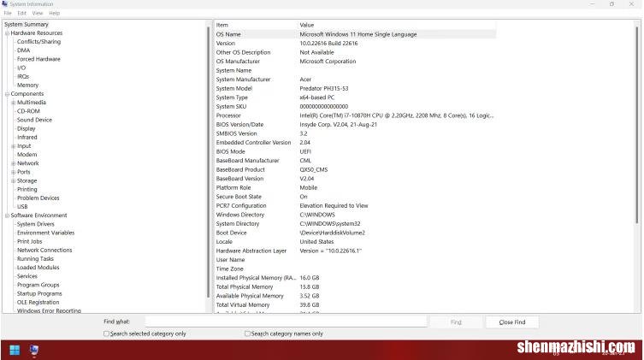Viewport: 644px width, 360px height.
Task: Select System Summary in tree
Action: (x=27, y=24)
